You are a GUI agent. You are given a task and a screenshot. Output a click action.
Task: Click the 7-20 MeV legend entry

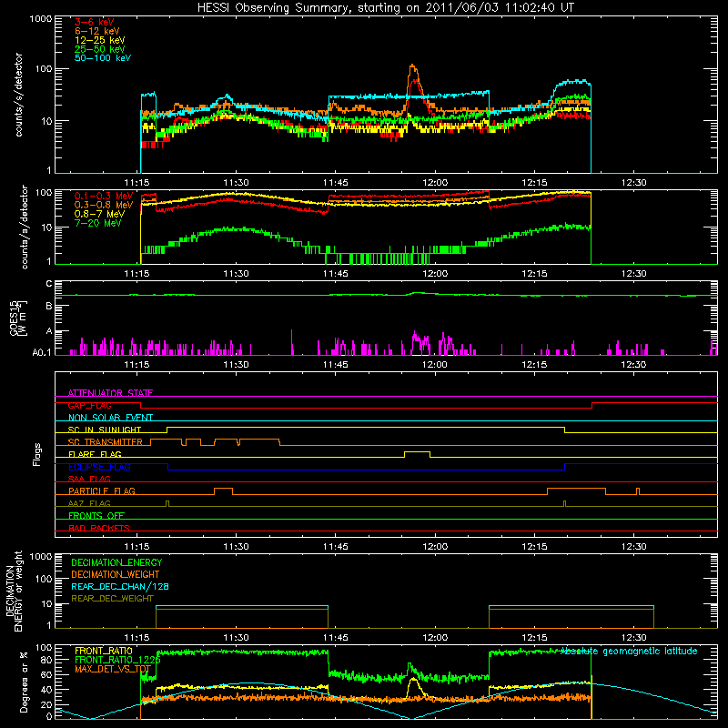98,223
